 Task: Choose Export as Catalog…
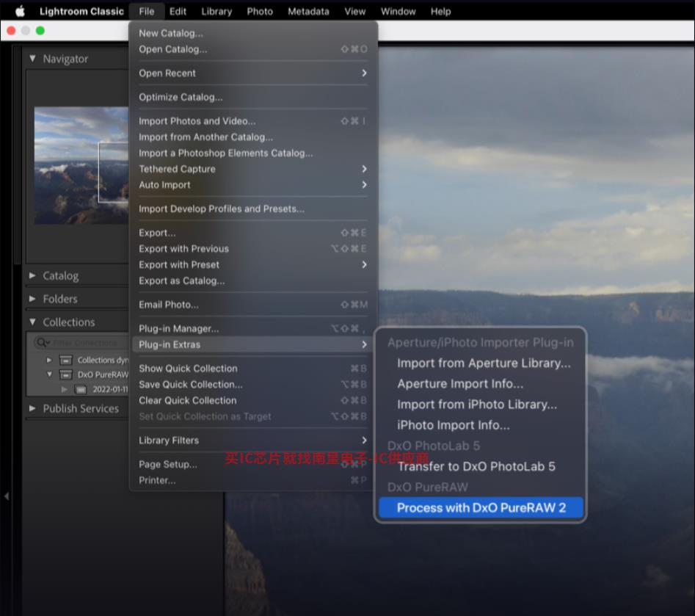[x=253, y=280]
